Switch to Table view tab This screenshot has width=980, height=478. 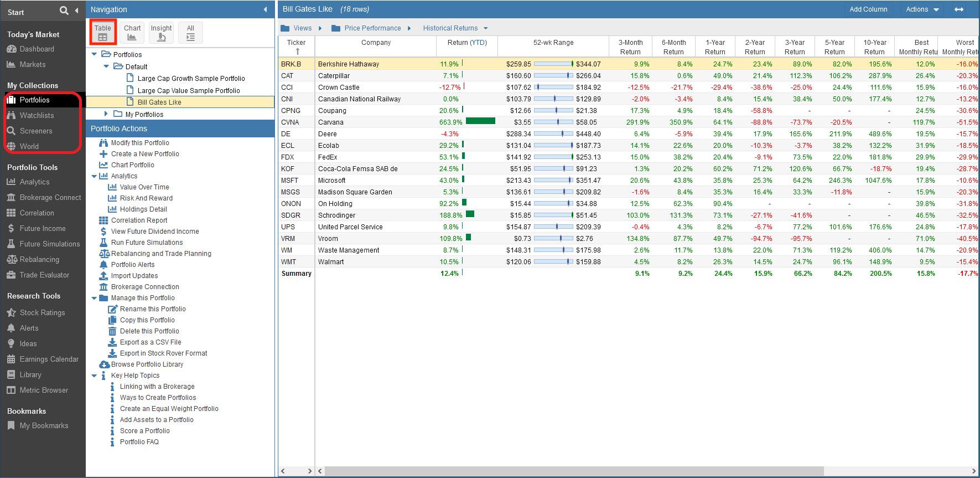tap(102, 33)
